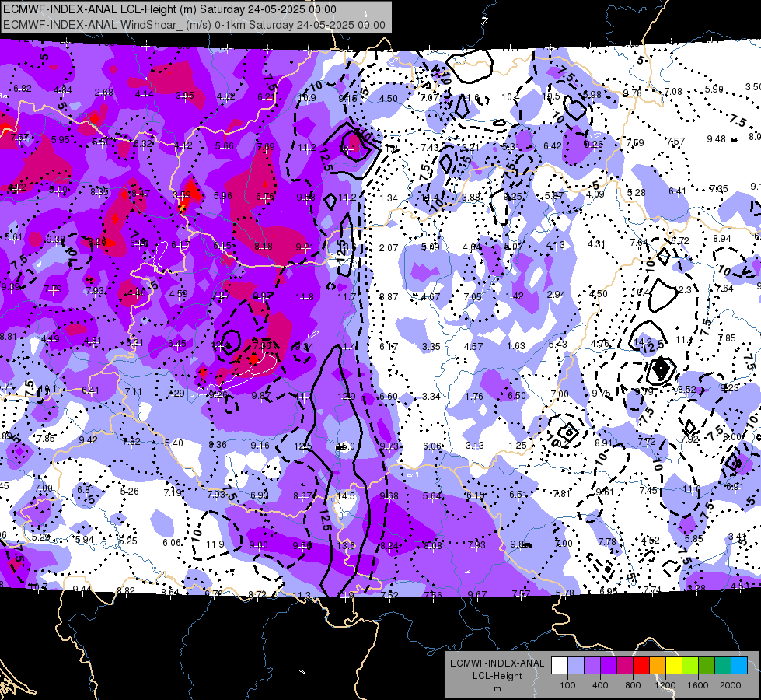Click the teal legend swatch

pos(723,666)
